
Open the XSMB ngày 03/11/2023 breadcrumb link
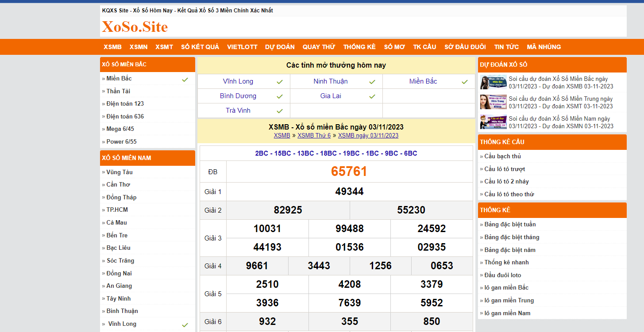[368, 136]
